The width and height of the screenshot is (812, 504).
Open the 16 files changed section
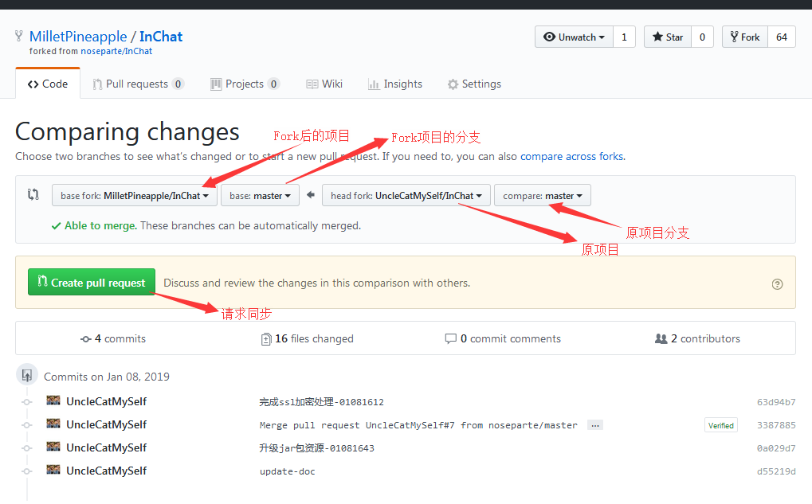(308, 338)
